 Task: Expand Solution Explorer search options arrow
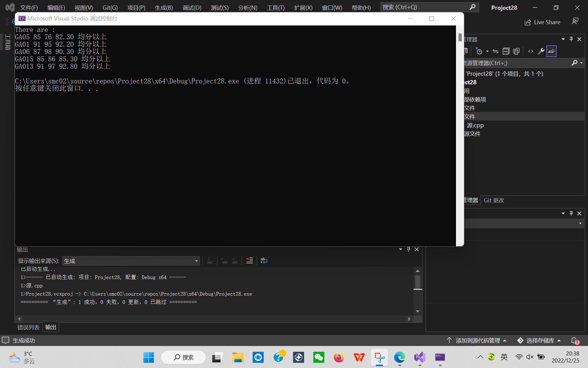click(581, 63)
